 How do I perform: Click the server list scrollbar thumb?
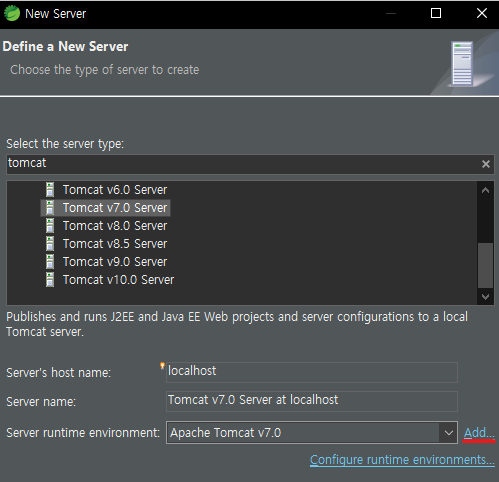485,265
